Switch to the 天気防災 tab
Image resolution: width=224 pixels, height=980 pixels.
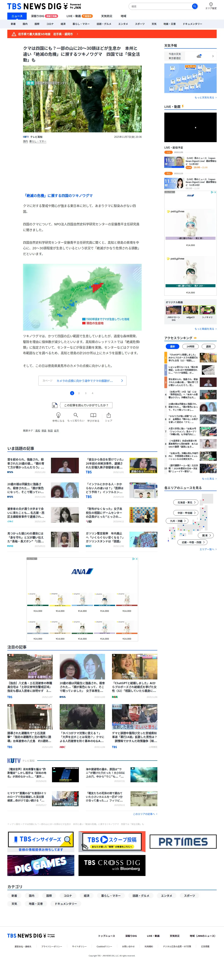pyautogui.click(x=107, y=16)
